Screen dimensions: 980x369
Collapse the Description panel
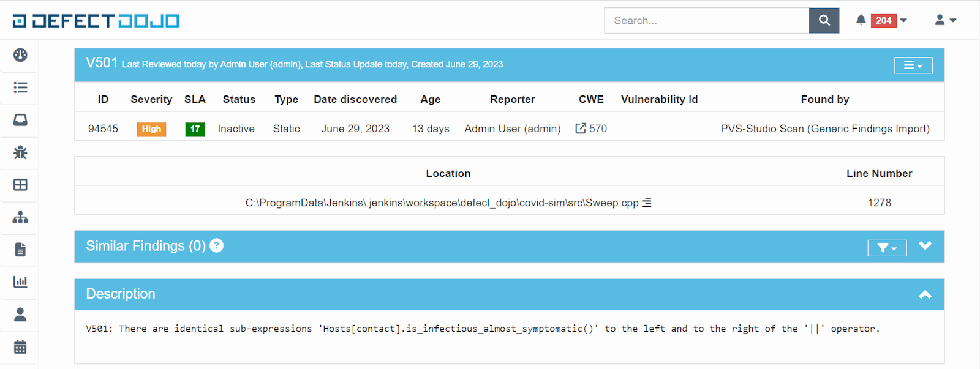(925, 294)
